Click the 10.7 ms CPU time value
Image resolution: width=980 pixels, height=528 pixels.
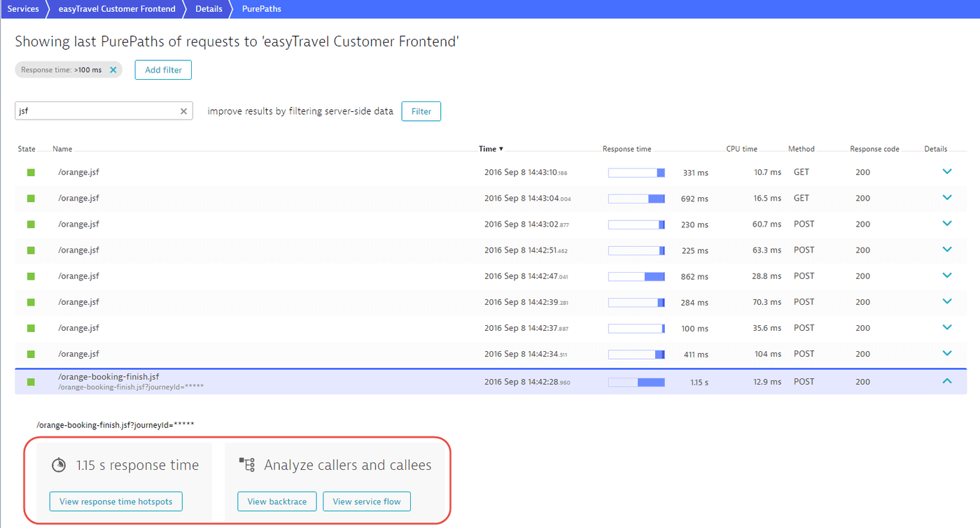coord(767,172)
